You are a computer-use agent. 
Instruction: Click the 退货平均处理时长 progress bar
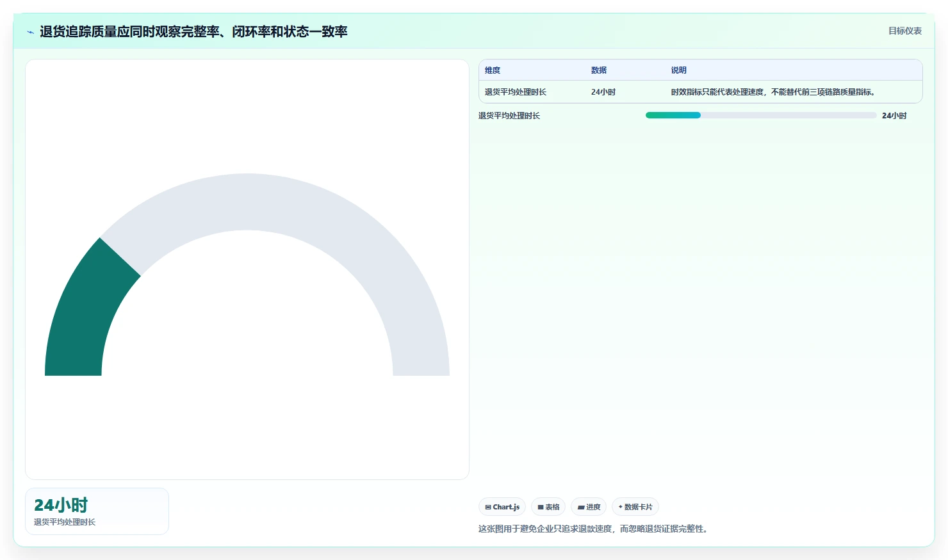coord(761,115)
